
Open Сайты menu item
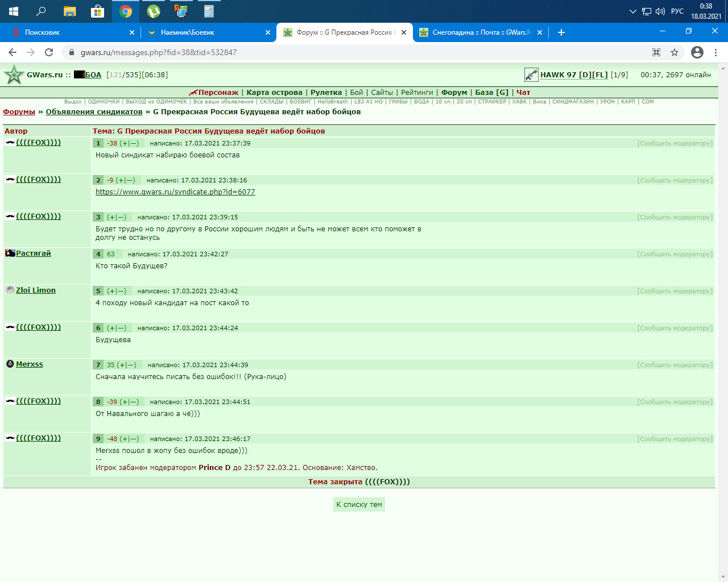coord(382,92)
